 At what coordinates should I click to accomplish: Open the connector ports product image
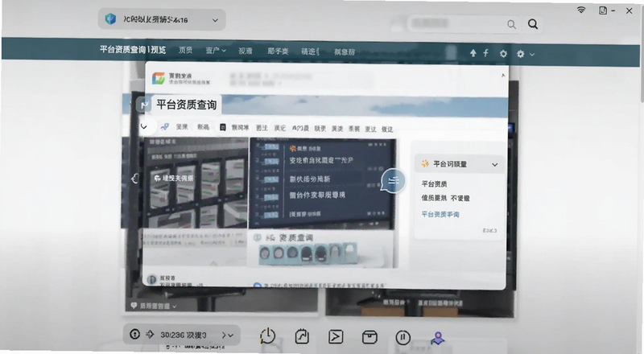pos(308,253)
